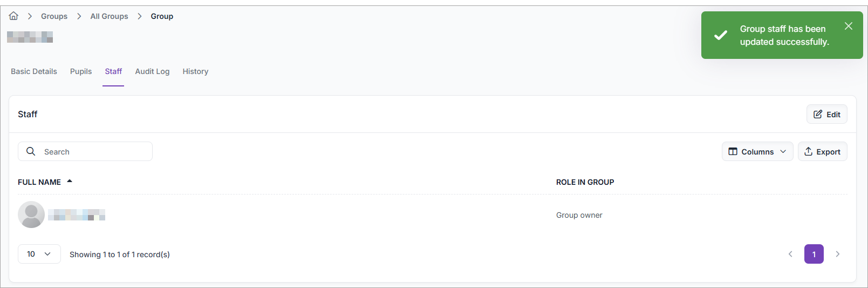Expand the page size 10 dropdown
This screenshot has width=868, height=288.
click(39, 254)
